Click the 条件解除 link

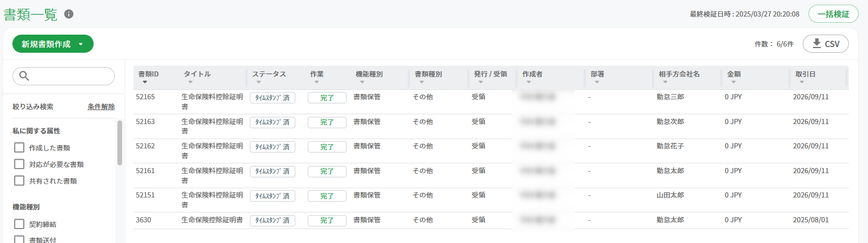pos(101,107)
